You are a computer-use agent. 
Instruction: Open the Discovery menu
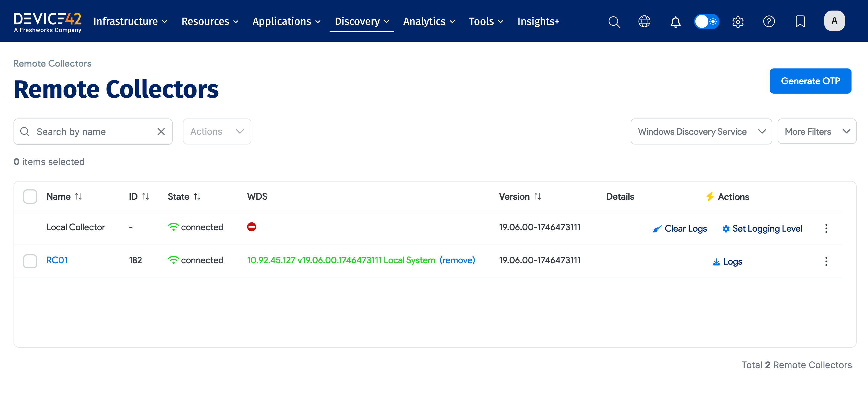coord(361,21)
